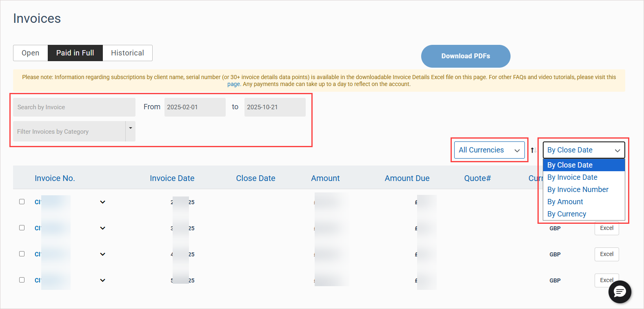Switch to the Historical tab
Screen dimensions: 644x309
coord(127,53)
